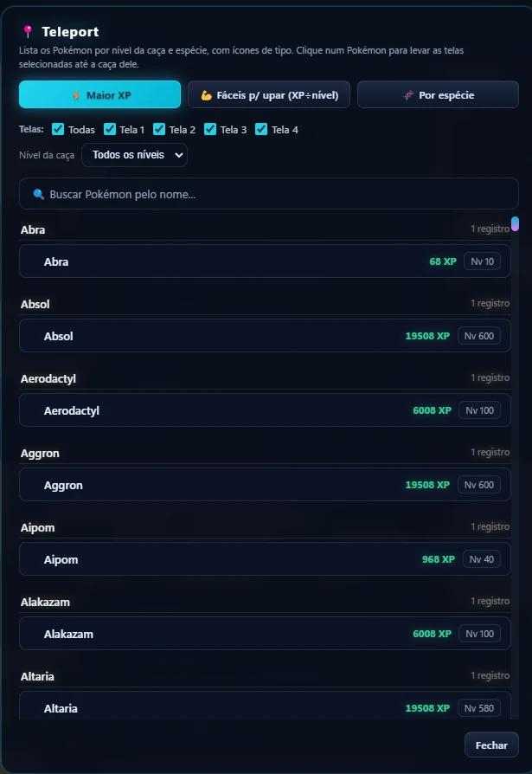Click the lightning icon on Maior XP
Image resolution: width=532 pixels, height=774 pixels.
coord(76,95)
